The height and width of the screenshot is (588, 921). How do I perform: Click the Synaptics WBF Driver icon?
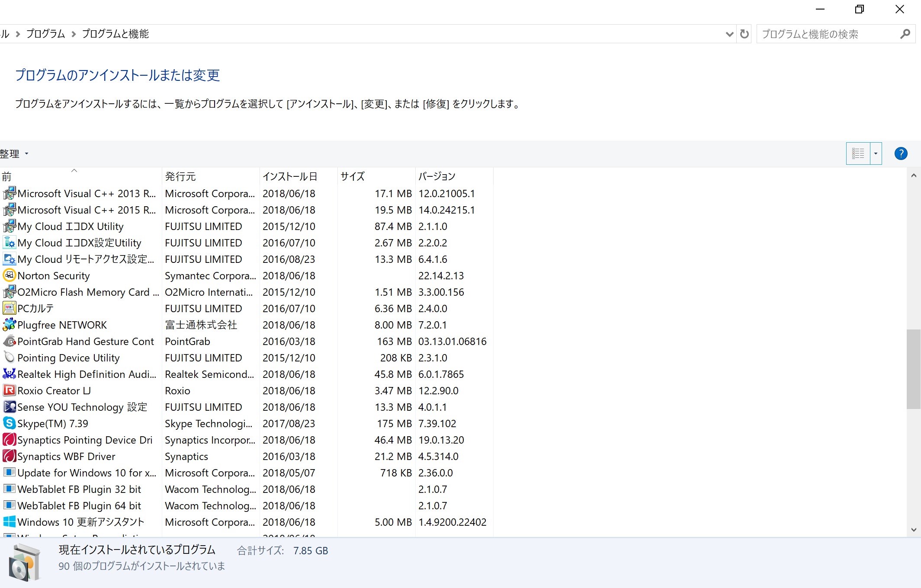pos(9,456)
